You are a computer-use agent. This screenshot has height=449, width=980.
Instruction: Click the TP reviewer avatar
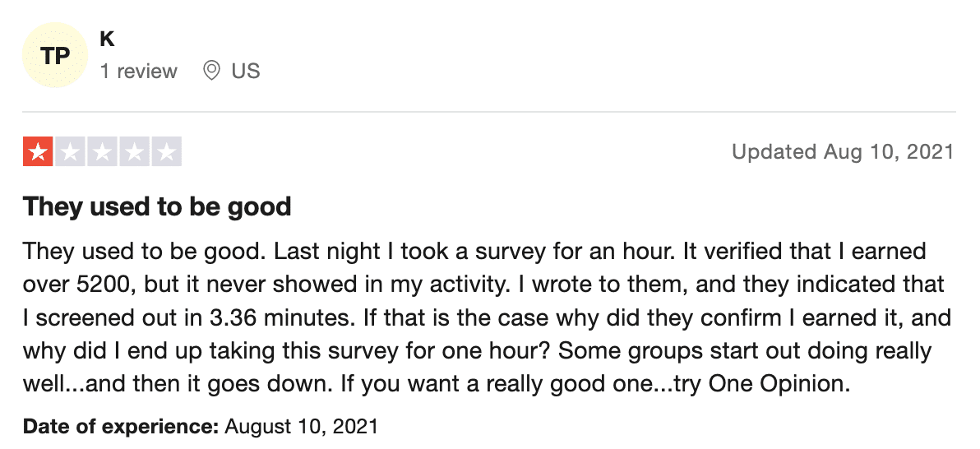pos(55,55)
